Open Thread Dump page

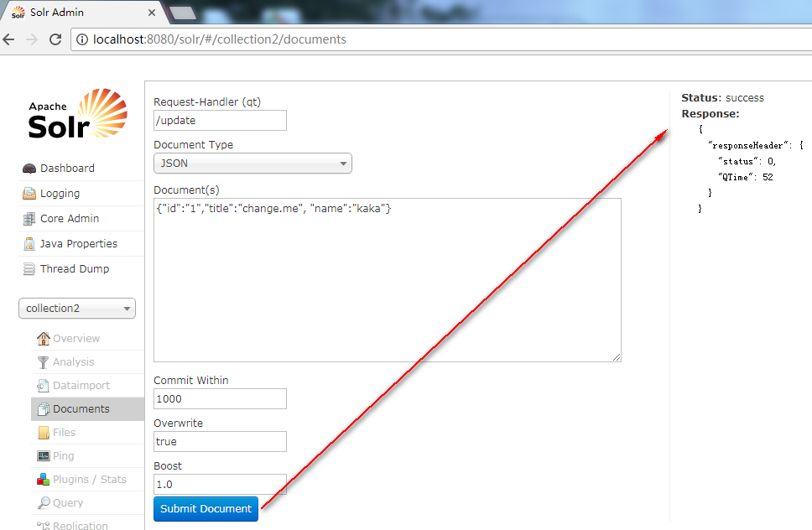75,269
